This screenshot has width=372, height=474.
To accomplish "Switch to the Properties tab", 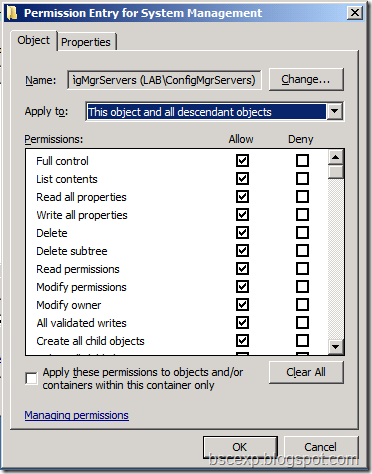I will coord(86,42).
